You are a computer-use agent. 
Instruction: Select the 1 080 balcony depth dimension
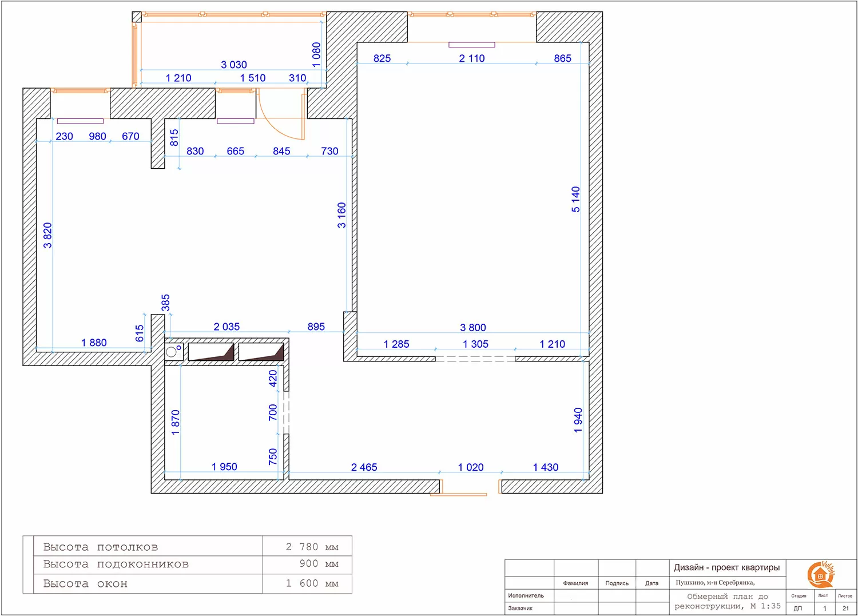[x=316, y=54]
